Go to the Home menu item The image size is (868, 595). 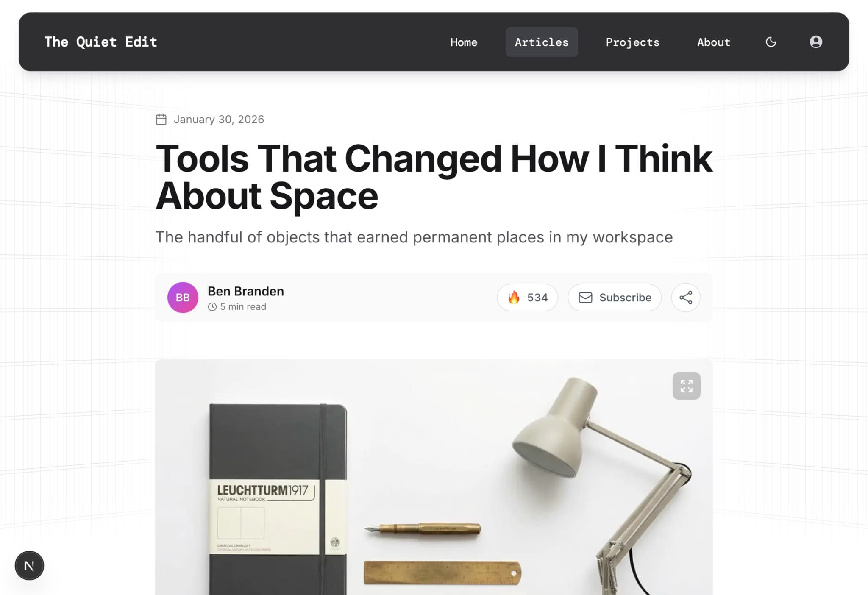[464, 42]
